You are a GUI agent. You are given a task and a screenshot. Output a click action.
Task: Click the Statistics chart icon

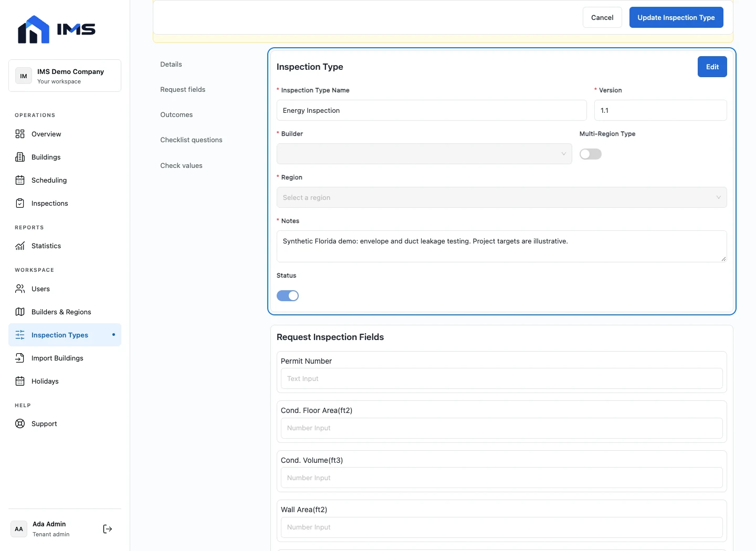click(x=20, y=246)
